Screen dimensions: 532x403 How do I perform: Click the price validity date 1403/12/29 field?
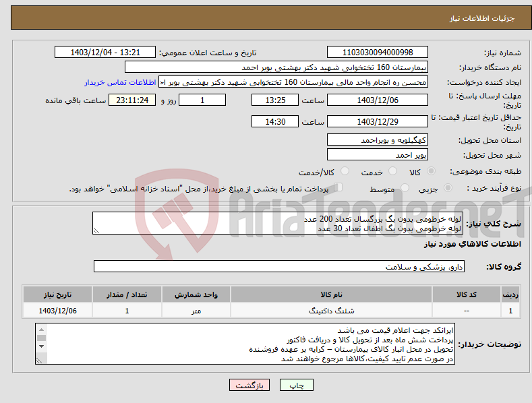(x=378, y=121)
